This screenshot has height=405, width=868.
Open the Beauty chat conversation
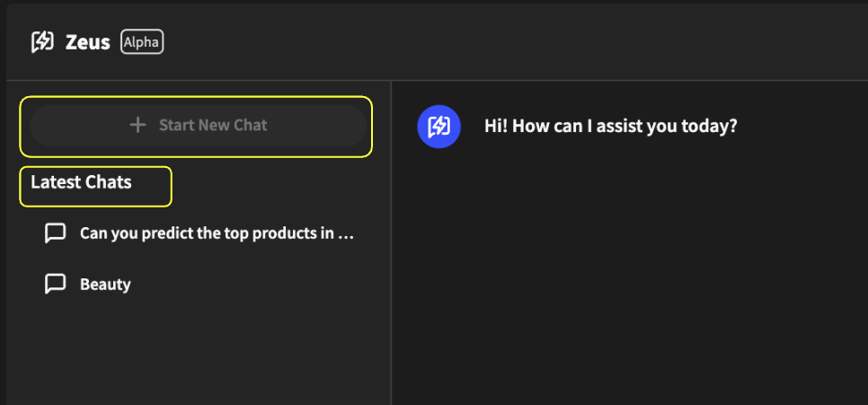[105, 285]
